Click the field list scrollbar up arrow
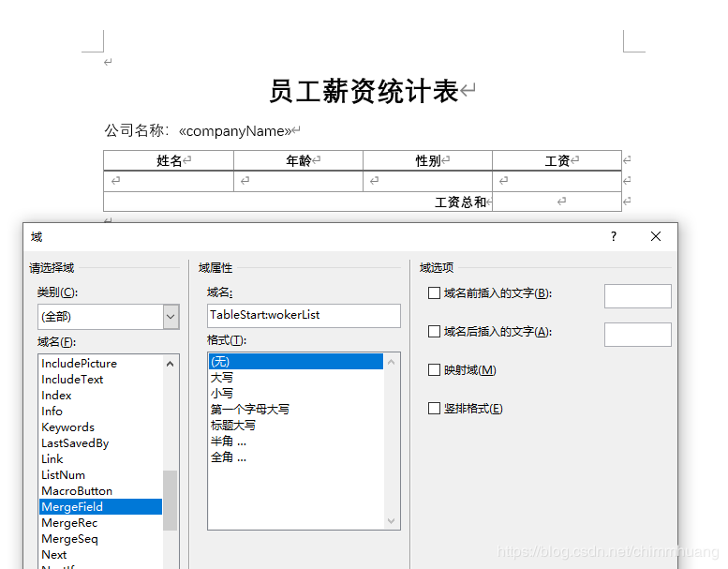Viewport: 728px width, 569px height. (x=170, y=364)
